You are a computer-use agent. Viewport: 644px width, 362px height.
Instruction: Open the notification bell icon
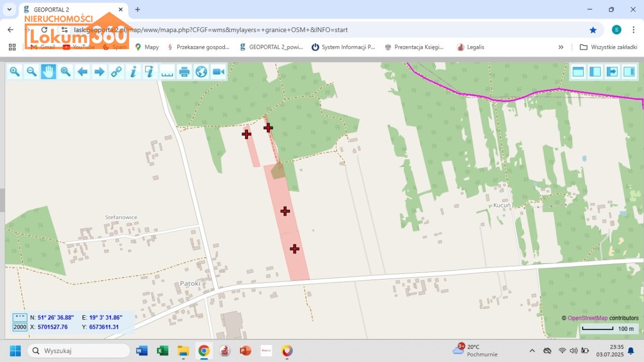[x=631, y=350]
